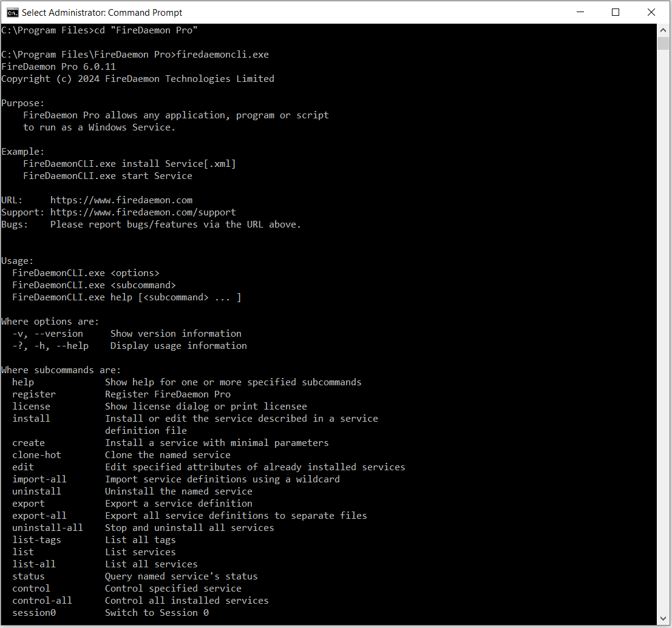Click the 'list-all' subcommand text
672x628 pixels.
(34, 564)
